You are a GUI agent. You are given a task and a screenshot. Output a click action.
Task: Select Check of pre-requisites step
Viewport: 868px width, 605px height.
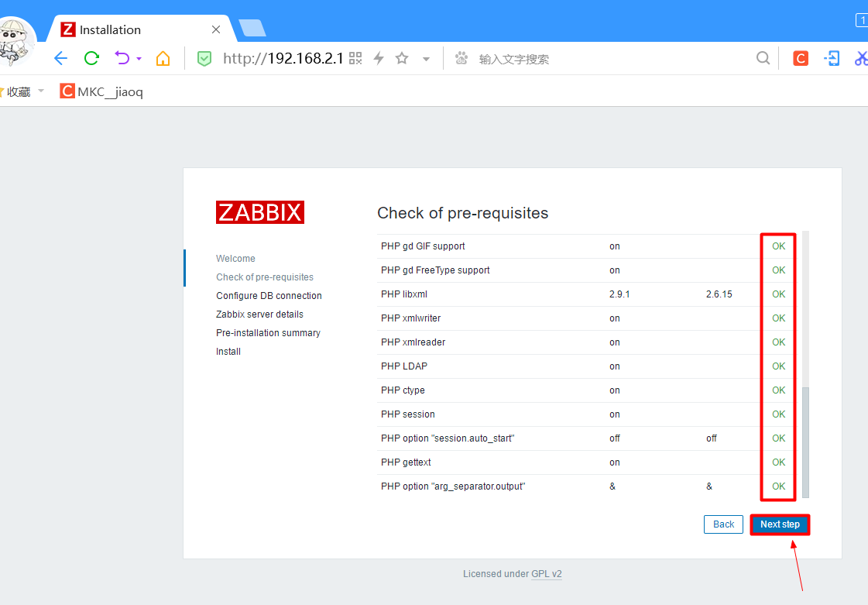tap(265, 277)
